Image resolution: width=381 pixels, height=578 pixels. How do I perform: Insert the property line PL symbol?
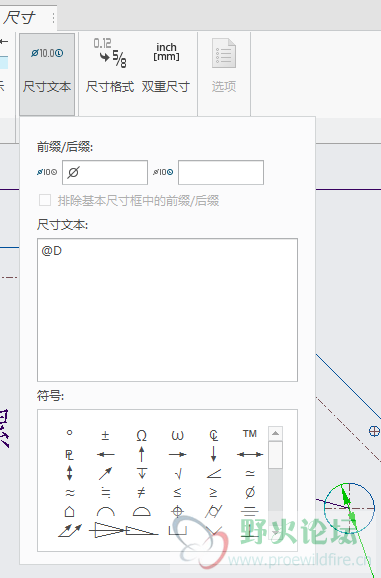tap(69, 455)
